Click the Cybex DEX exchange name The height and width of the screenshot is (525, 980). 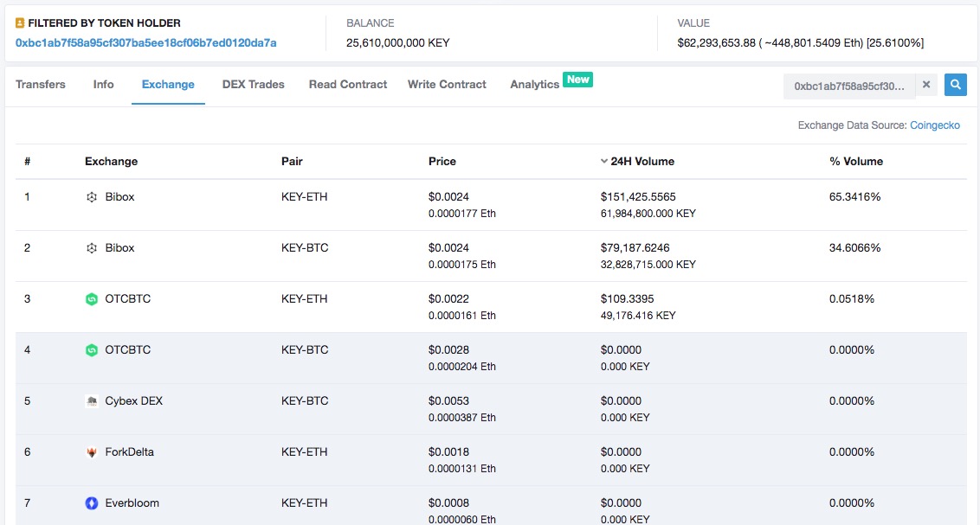[x=133, y=400]
